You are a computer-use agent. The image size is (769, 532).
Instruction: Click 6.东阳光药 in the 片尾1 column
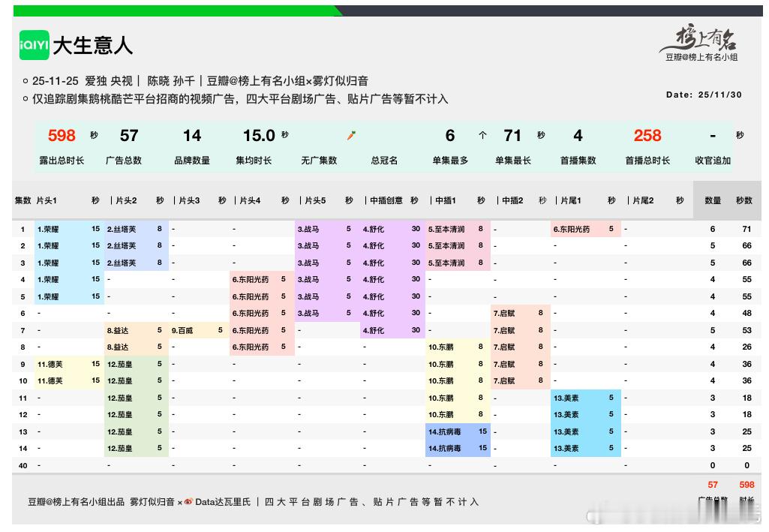[572, 229]
